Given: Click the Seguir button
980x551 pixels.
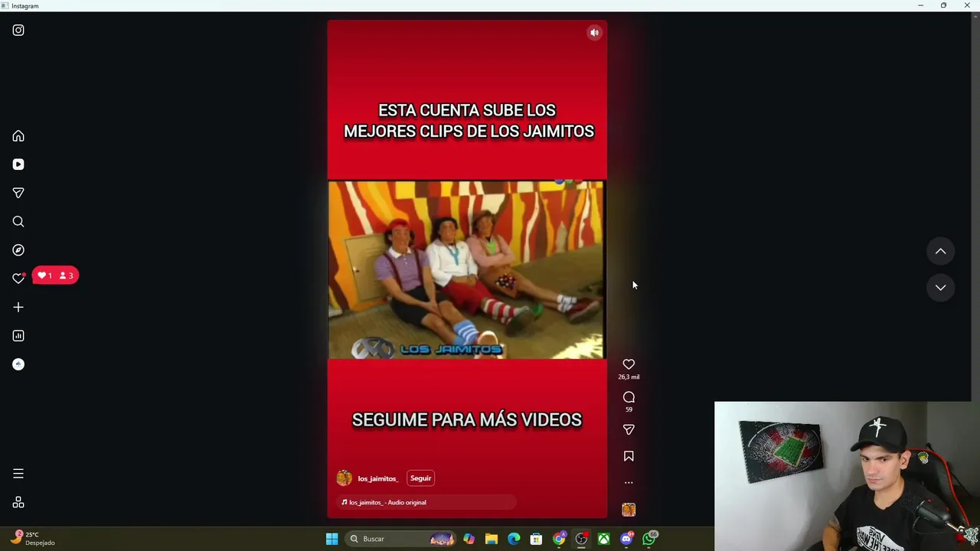Looking at the screenshot, I should [420, 478].
